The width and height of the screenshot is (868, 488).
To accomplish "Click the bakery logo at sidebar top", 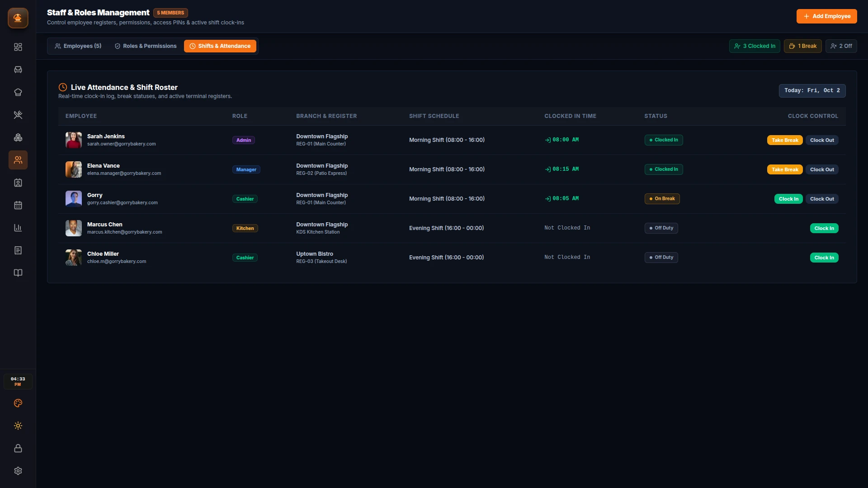I will click(x=18, y=18).
